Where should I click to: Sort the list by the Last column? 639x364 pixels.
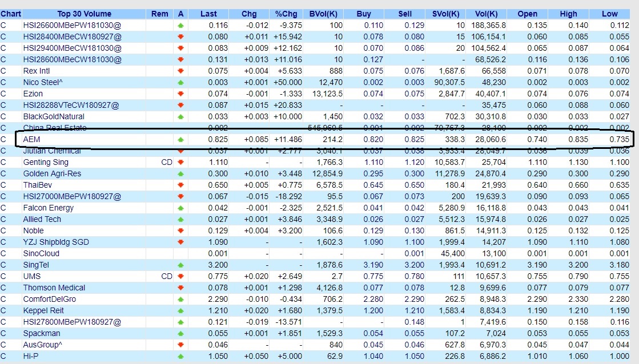pos(208,13)
